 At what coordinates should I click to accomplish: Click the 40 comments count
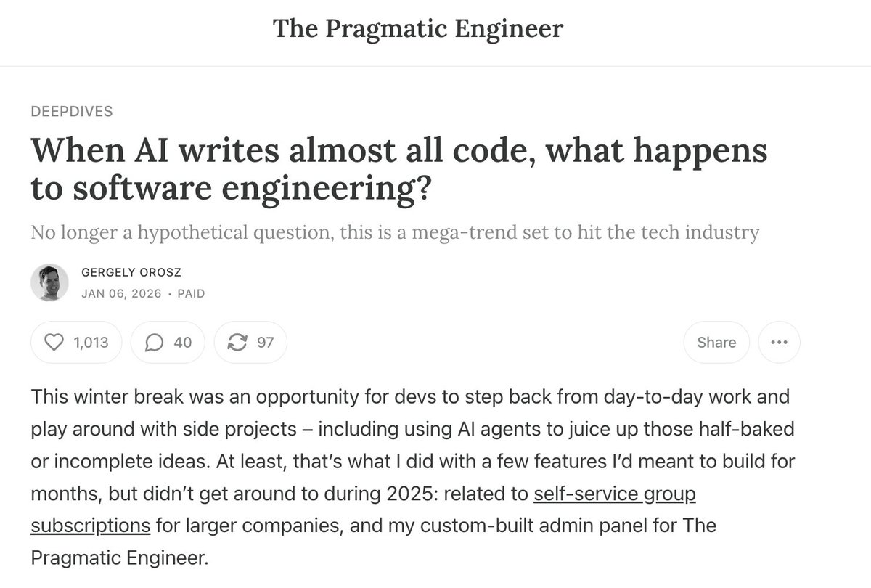pos(183,342)
